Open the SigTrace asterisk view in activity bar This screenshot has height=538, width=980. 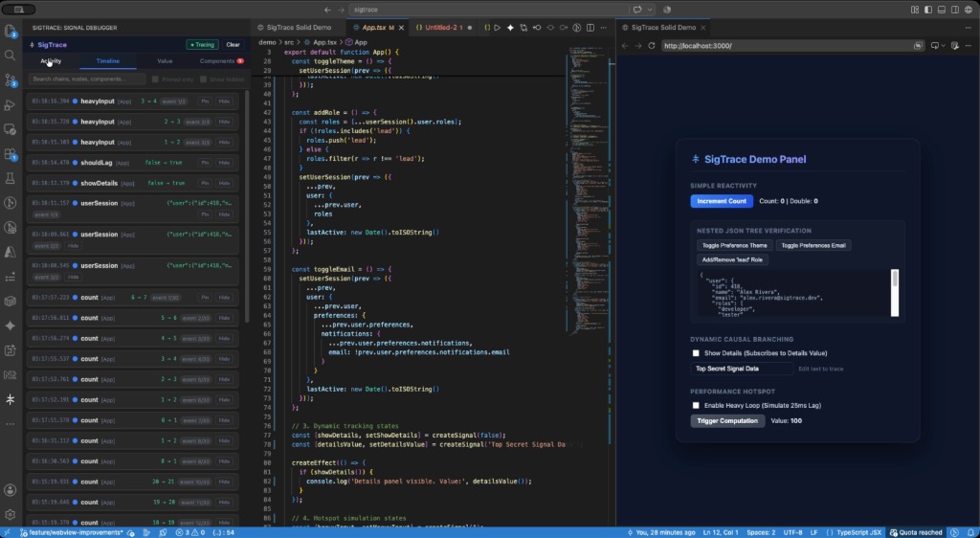(x=10, y=399)
